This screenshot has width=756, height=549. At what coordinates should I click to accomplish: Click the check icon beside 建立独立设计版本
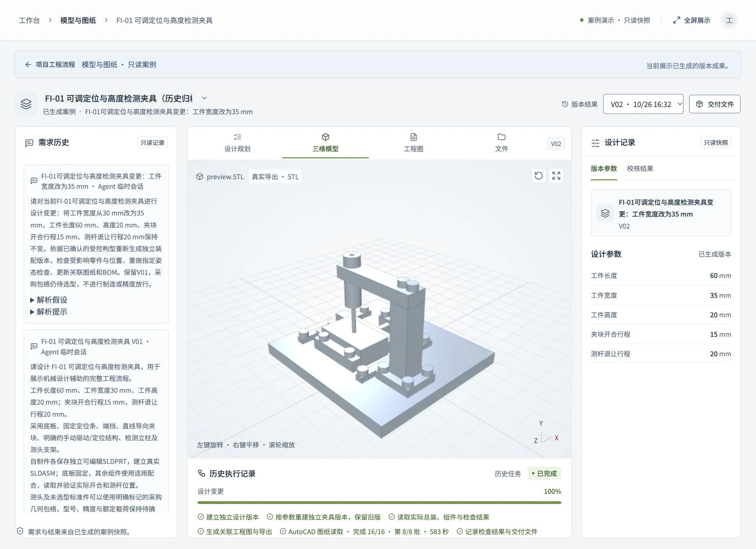[201, 517]
